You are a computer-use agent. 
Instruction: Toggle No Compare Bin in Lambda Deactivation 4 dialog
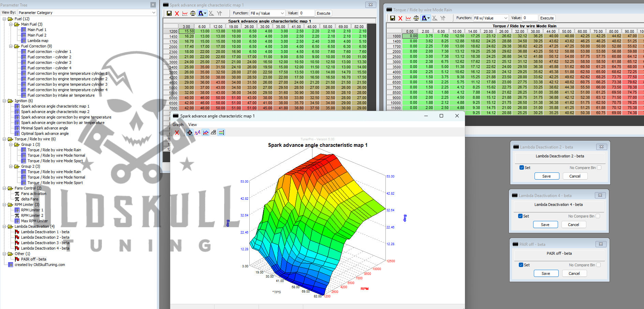[x=598, y=216]
